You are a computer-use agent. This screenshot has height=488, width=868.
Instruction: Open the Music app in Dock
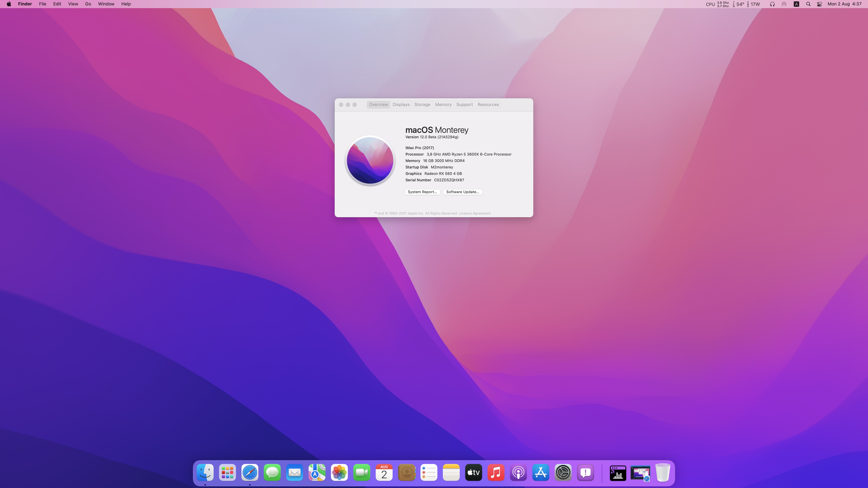[x=496, y=473]
